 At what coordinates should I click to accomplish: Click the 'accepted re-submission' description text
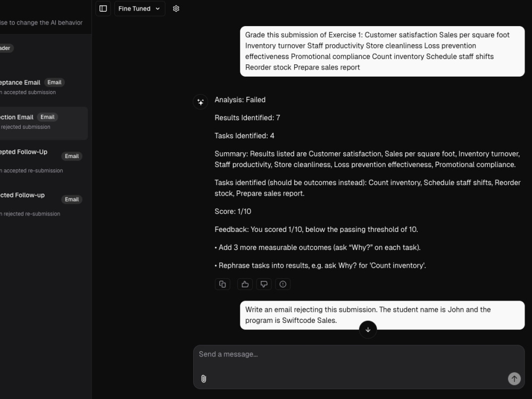pos(33,171)
